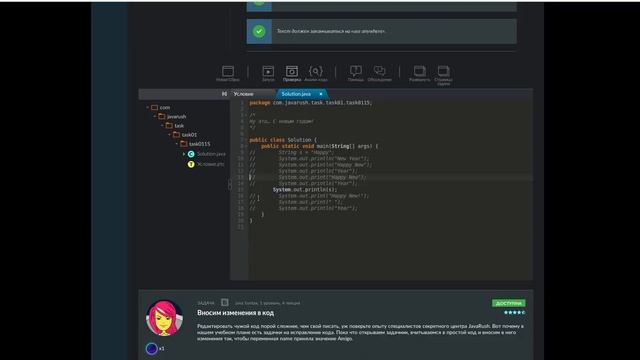Viewport: 640px width, 360px height.
Task: Click the javarush folder icon
Action: (x=162, y=116)
